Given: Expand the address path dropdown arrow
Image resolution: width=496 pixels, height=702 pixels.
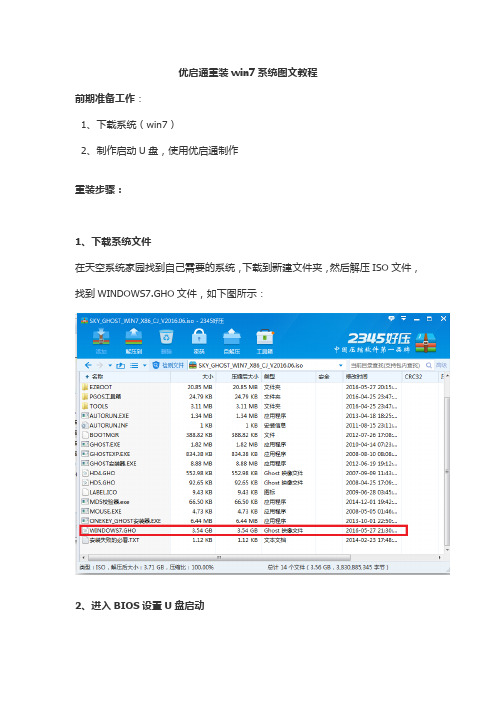Looking at the screenshot, I should (341, 365).
